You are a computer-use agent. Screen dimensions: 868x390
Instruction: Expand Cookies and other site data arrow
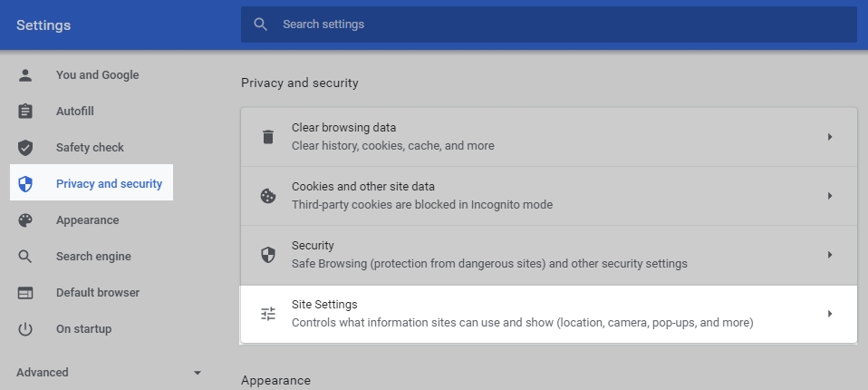coord(829,196)
